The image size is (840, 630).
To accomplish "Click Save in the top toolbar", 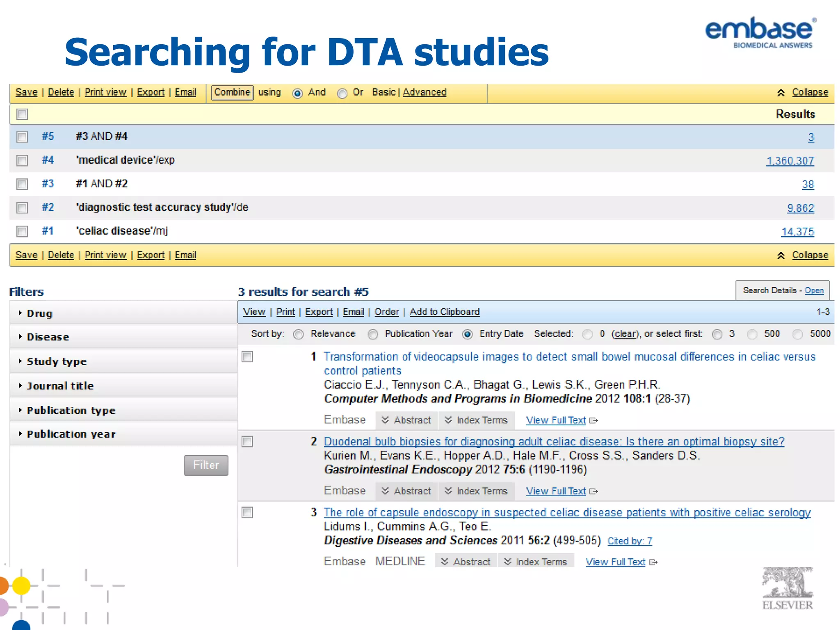I will tap(27, 93).
